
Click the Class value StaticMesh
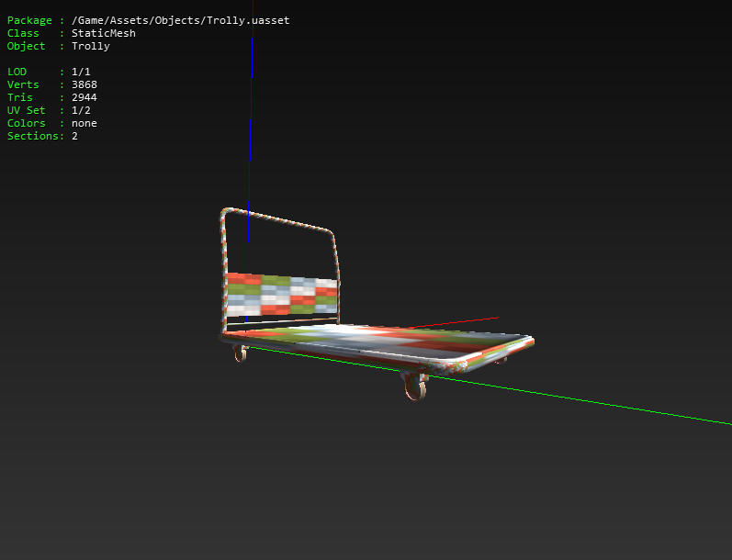104,33
